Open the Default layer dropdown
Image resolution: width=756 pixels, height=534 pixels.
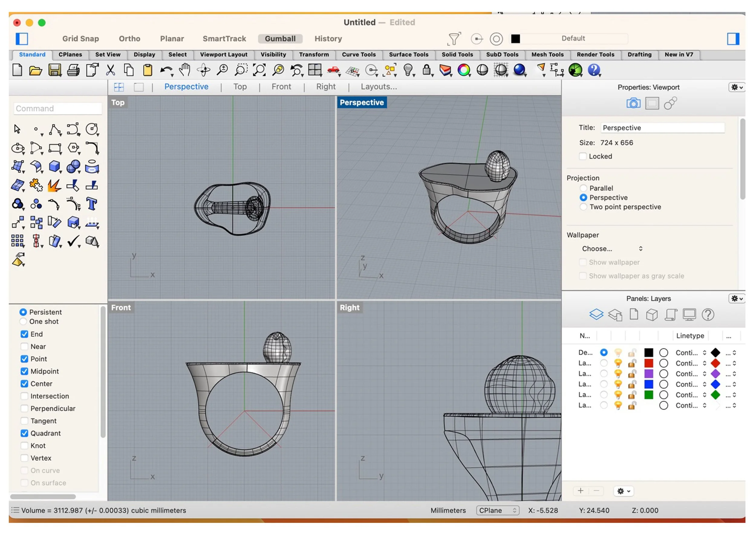[573, 38]
